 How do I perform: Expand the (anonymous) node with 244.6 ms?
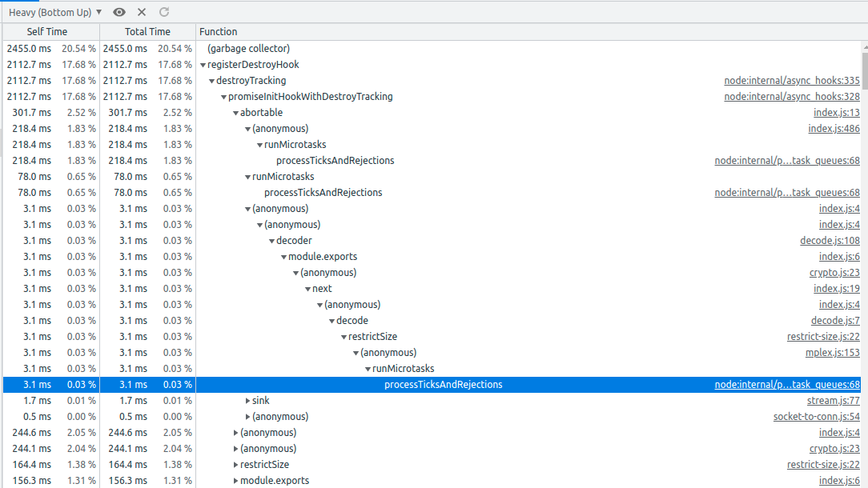point(236,433)
